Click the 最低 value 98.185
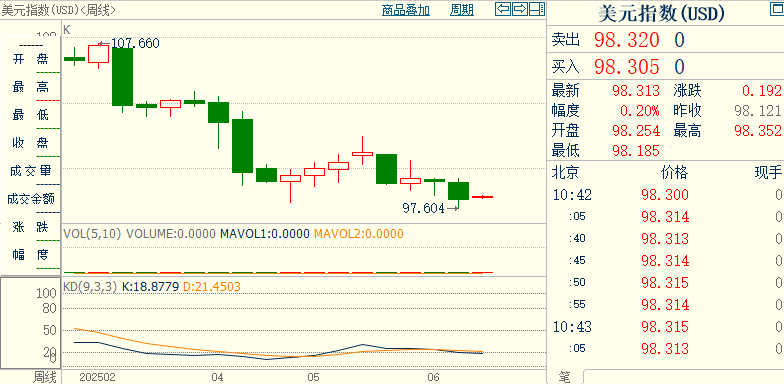This screenshot has width=784, height=384. (x=636, y=150)
